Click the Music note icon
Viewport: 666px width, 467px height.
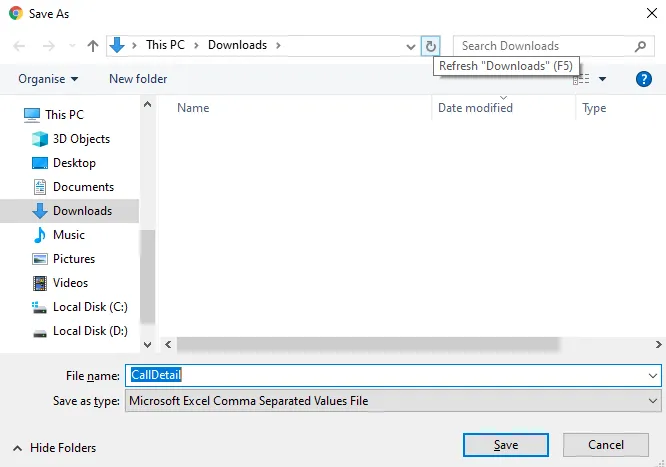pyautogui.click(x=40, y=235)
